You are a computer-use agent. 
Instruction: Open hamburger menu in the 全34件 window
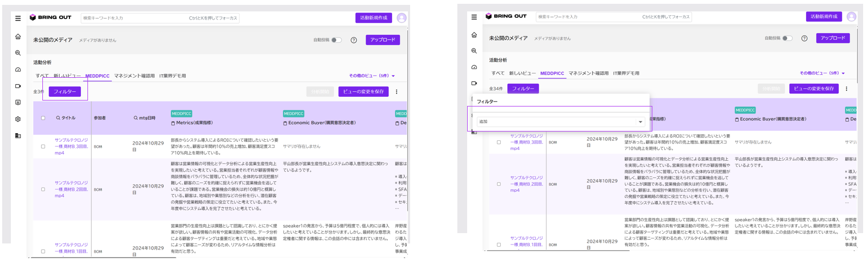(x=474, y=17)
